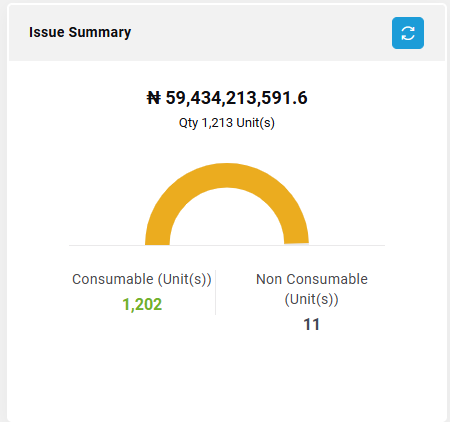Click the Consumable (Unit(s)) label
450x422 pixels.
142,279
